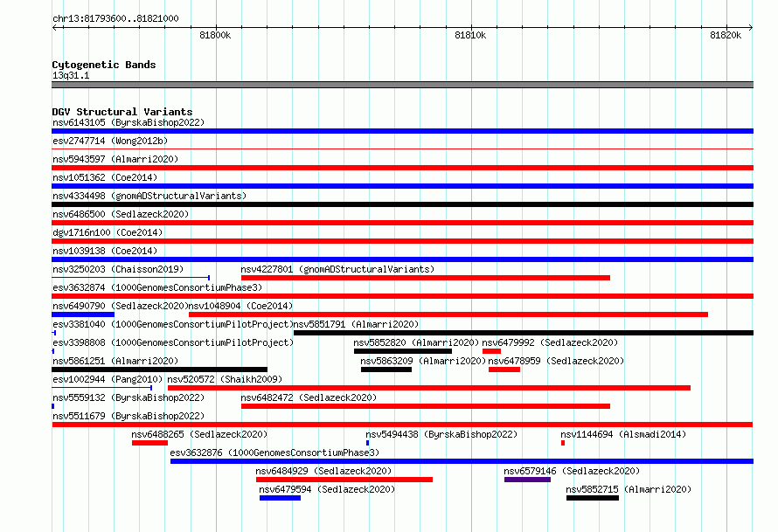
Task: Select nsv6486500 (Sedlazeck2020) label
Action: point(121,214)
